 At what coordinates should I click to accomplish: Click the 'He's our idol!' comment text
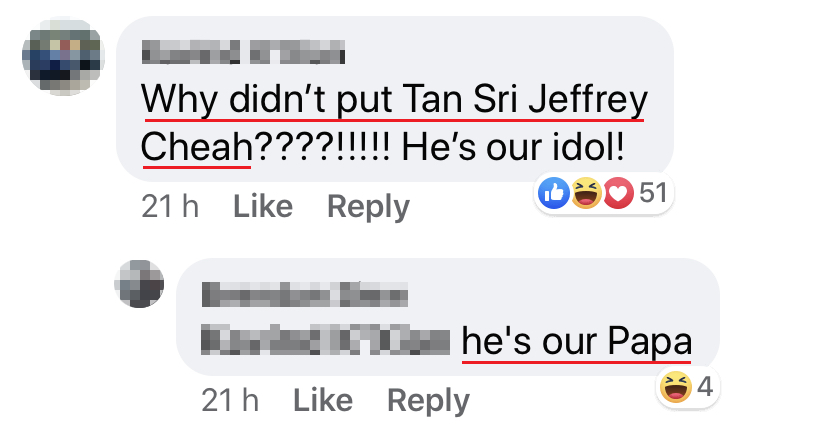click(513, 147)
